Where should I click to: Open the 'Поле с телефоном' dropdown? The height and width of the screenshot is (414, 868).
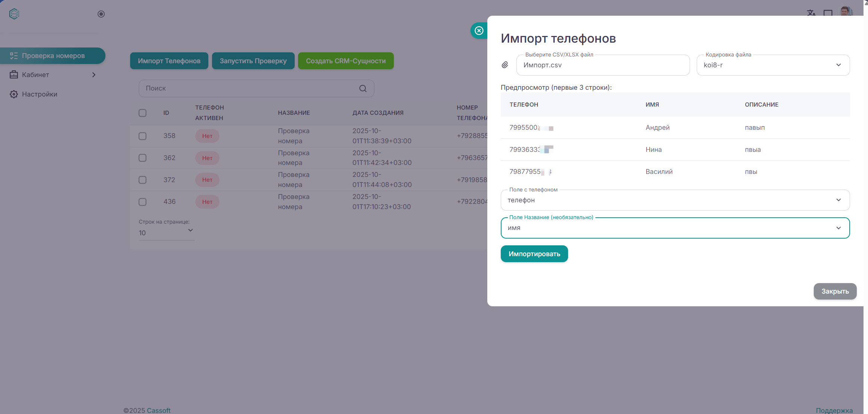tap(675, 200)
